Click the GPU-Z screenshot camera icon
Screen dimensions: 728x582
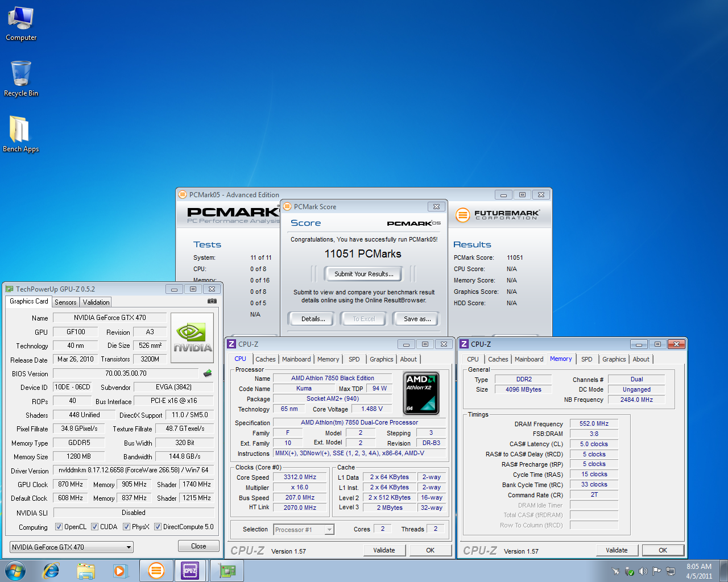click(212, 301)
